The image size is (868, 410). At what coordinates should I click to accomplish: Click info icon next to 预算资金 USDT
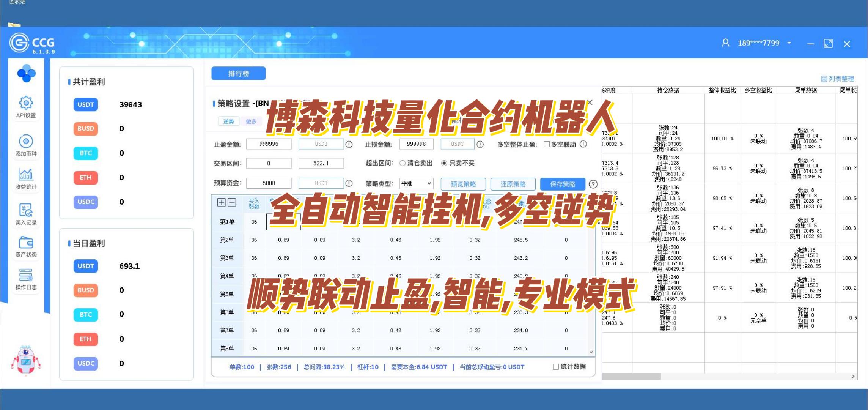click(x=349, y=183)
